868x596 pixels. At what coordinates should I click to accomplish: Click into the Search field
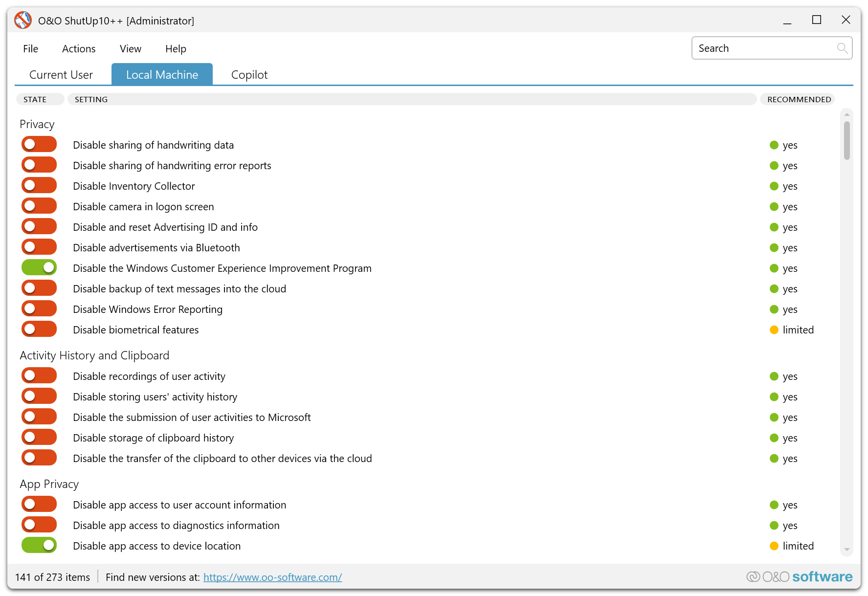pos(763,48)
